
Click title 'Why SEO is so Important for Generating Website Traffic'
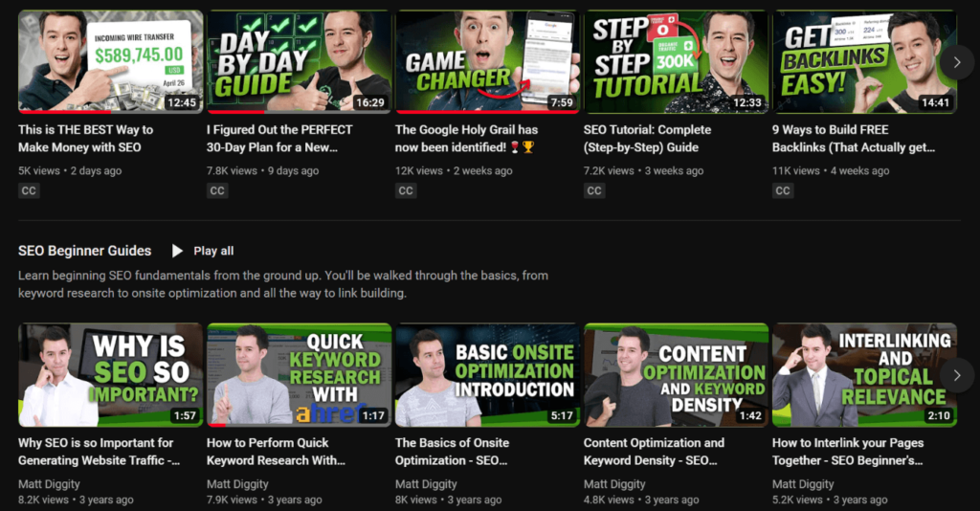(x=99, y=451)
